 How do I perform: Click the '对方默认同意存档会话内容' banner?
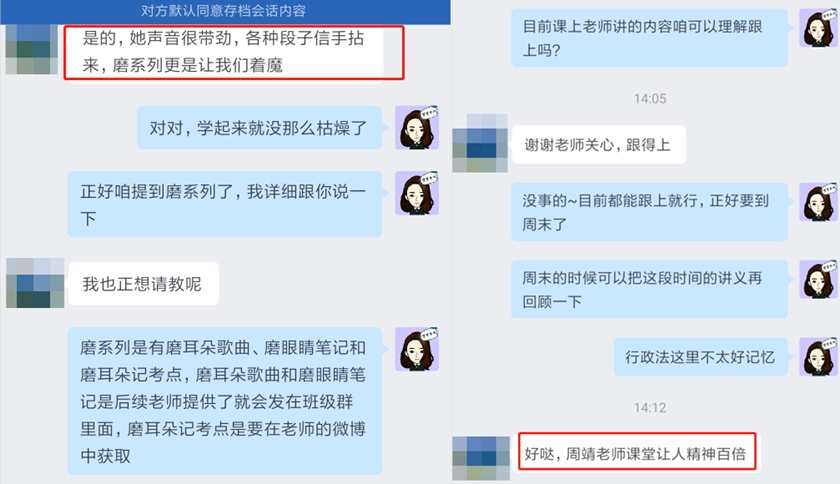click(225, 11)
